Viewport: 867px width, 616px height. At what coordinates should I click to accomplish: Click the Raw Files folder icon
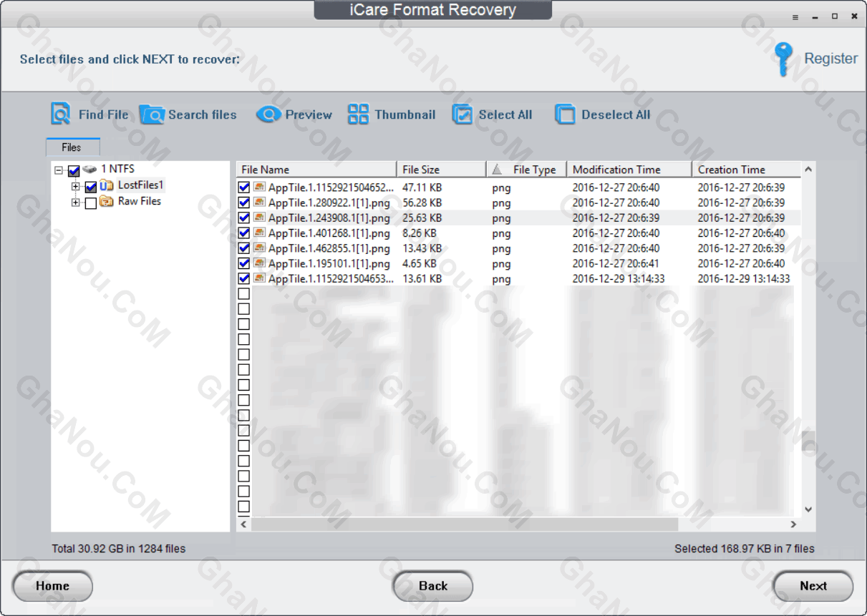point(107,202)
